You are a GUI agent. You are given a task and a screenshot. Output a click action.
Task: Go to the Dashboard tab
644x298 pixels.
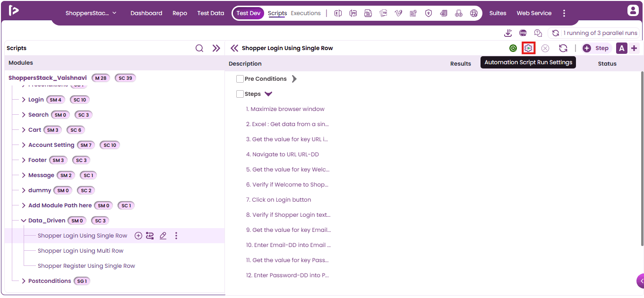[x=146, y=13]
